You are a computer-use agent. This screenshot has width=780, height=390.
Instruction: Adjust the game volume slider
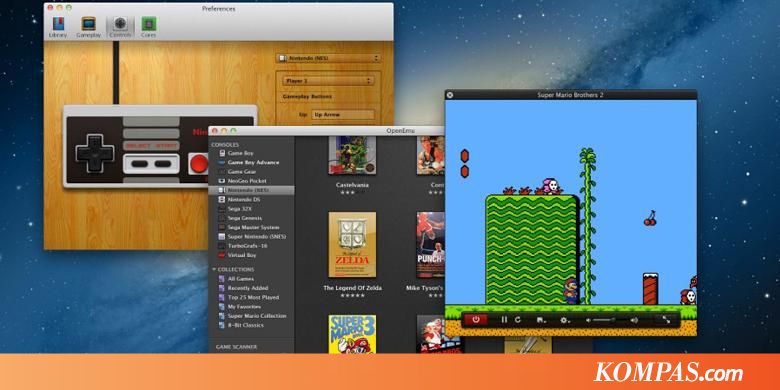[611, 320]
